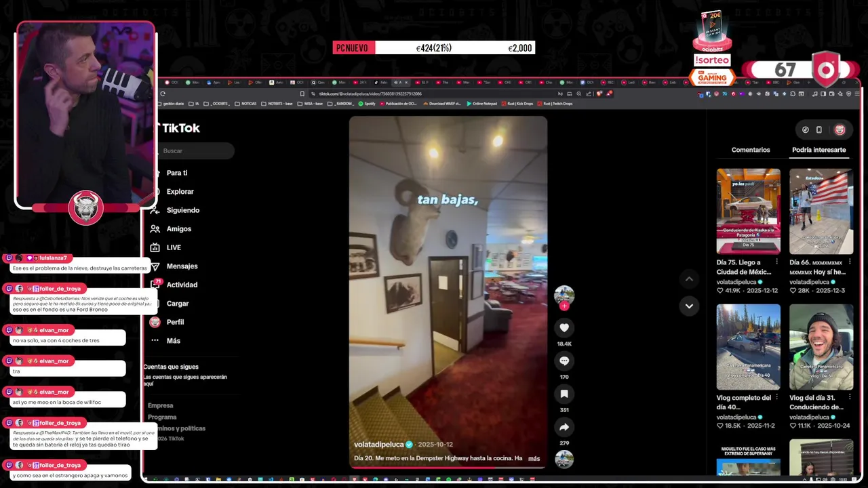This screenshot has width=868, height=488.
Task: Expand the Empresa footer section
Action: tap(161, 405)
